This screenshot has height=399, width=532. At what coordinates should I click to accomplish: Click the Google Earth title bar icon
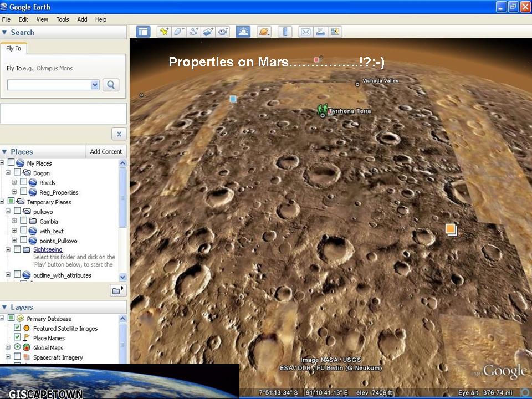point(4,7)
